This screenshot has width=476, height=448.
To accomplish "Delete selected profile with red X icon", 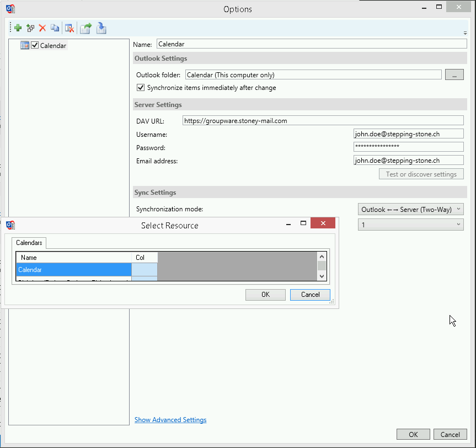I will pyautogui.click(x=42, y=28).
